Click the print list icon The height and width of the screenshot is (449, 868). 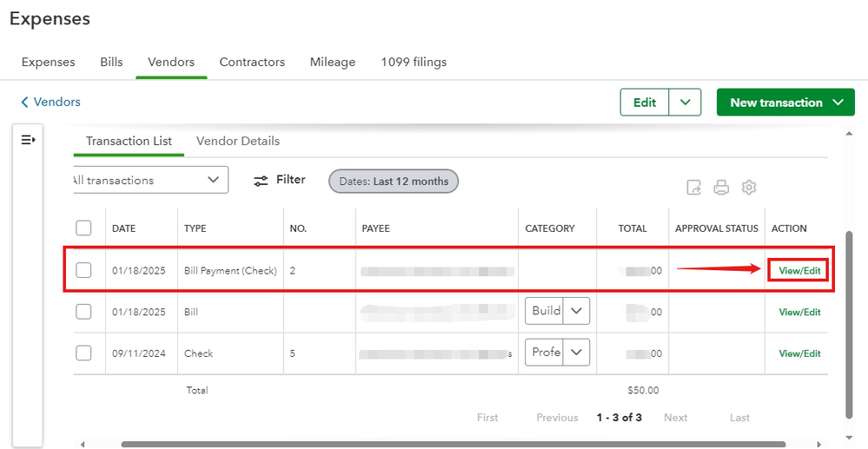pyautogui.click(x=721, y=188)
